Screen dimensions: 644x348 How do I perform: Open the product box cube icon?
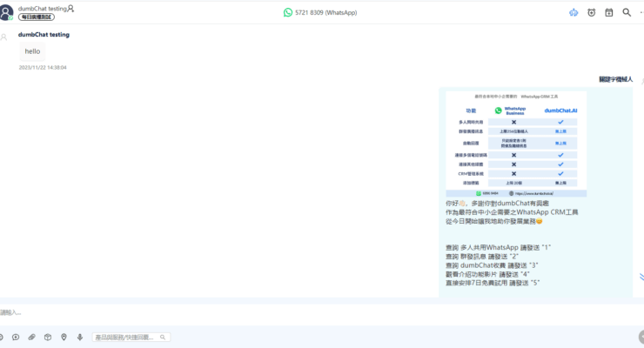(x=48, y=337)
